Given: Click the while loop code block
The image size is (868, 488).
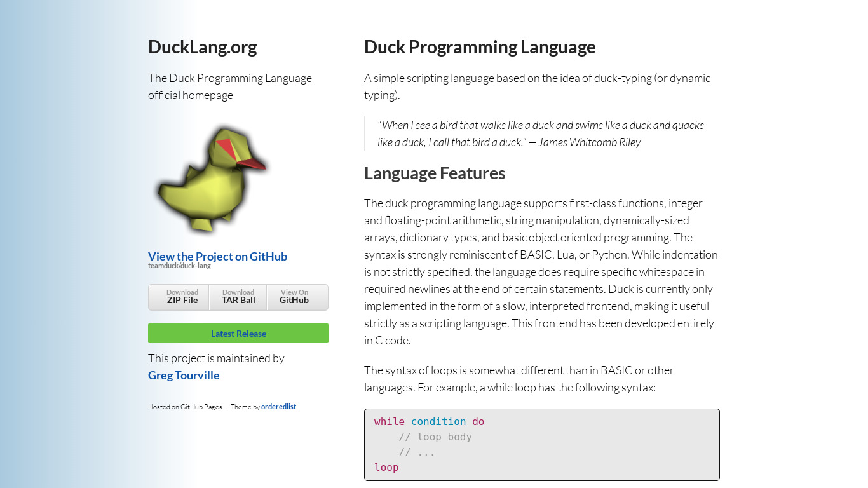Looking at the screenshot, I should (x=542, y=445).
